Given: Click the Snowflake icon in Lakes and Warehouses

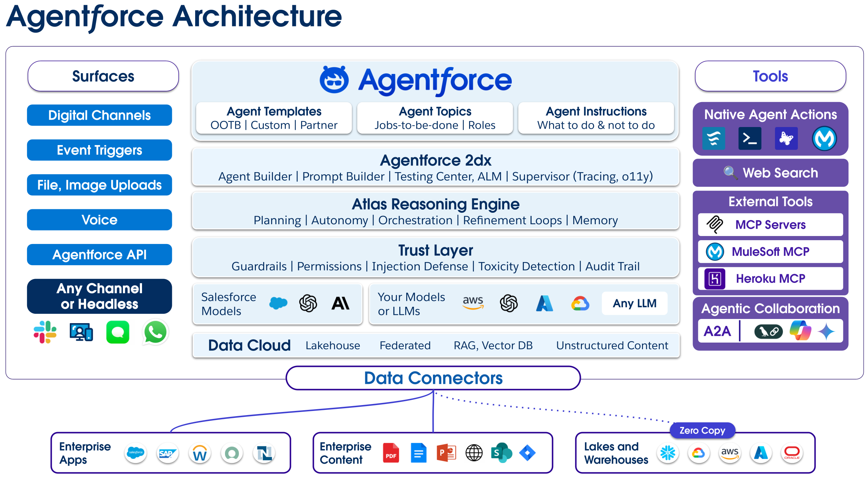Looking at the screenshot, I should point(667,453).
